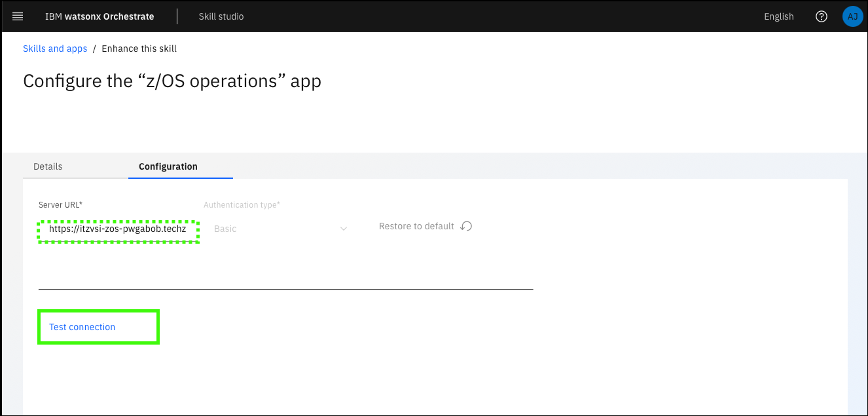
Task: Open the AJ user profile avatar
Action: tap(852, 16)
